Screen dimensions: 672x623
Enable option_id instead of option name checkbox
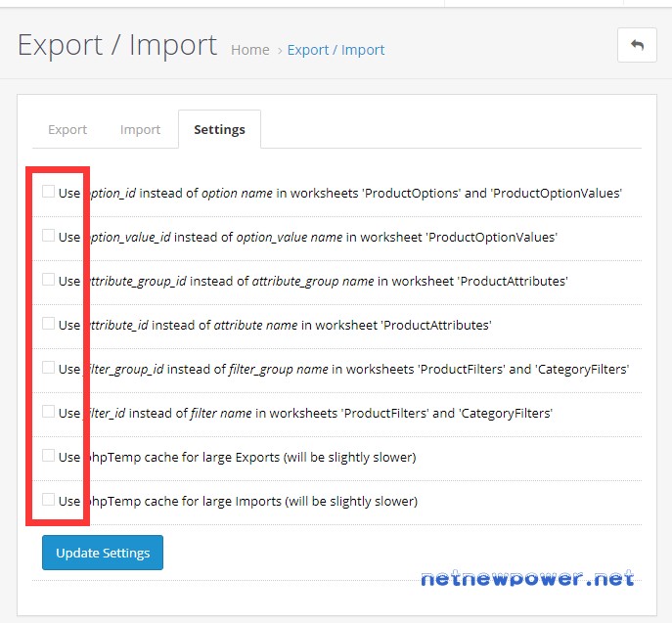coord(49,192)
